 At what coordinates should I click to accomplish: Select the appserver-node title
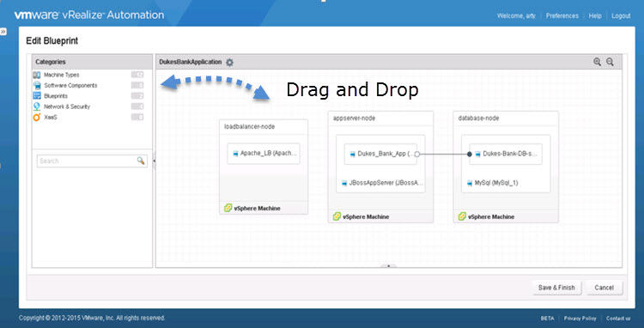click(x=354, y=118)
